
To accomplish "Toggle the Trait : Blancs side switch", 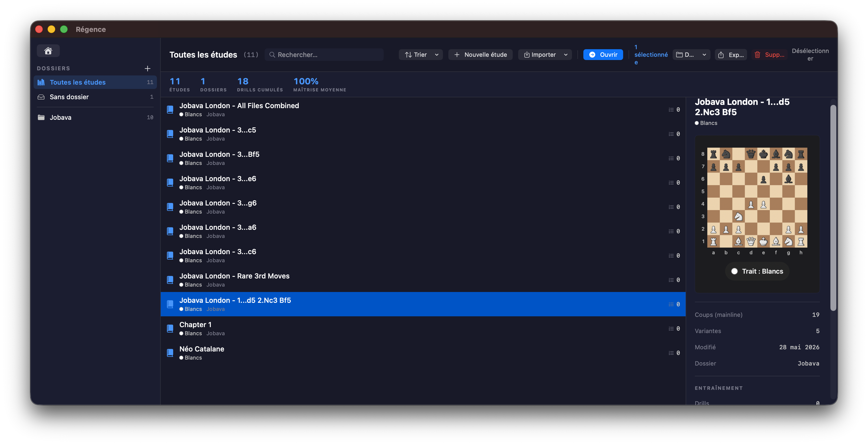I will tap(757, 271).
